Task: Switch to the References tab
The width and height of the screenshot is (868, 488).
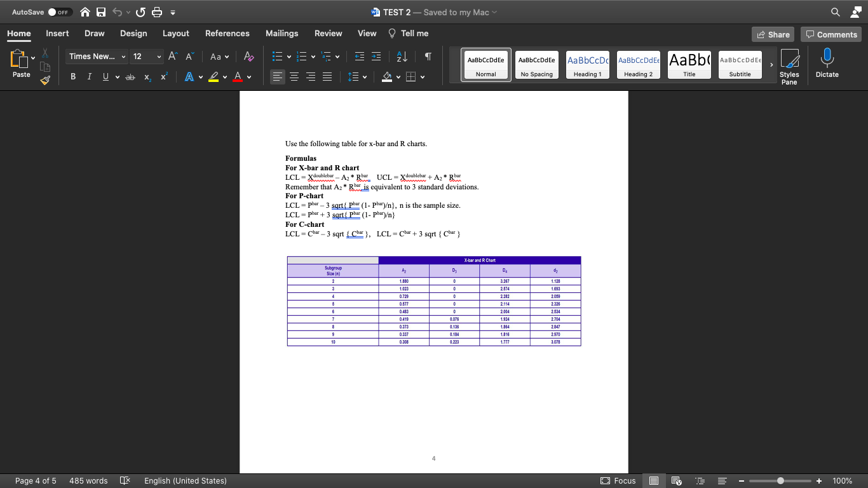Action: (x=227, y=34)
